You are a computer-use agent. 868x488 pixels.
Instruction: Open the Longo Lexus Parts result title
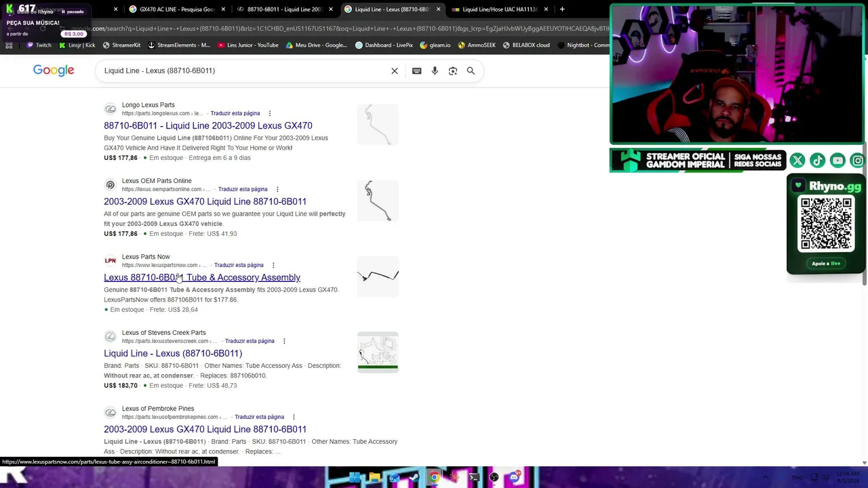tap(208, 125)
